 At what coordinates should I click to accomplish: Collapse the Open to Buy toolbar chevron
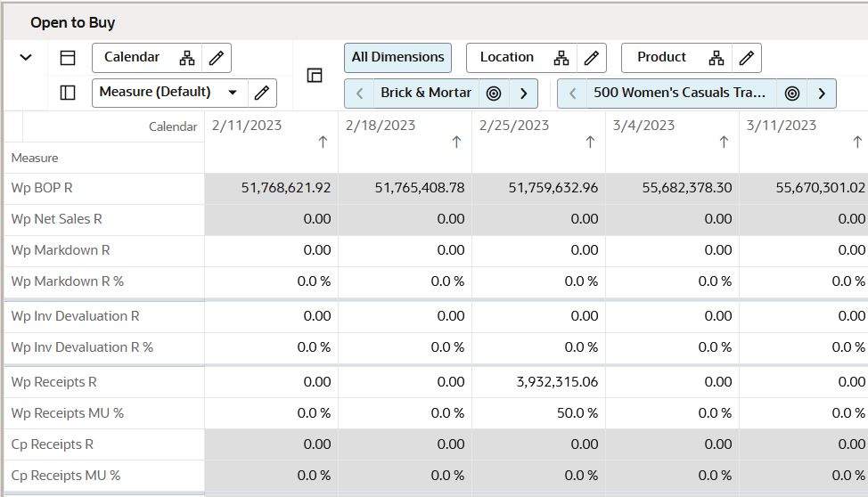26,58
